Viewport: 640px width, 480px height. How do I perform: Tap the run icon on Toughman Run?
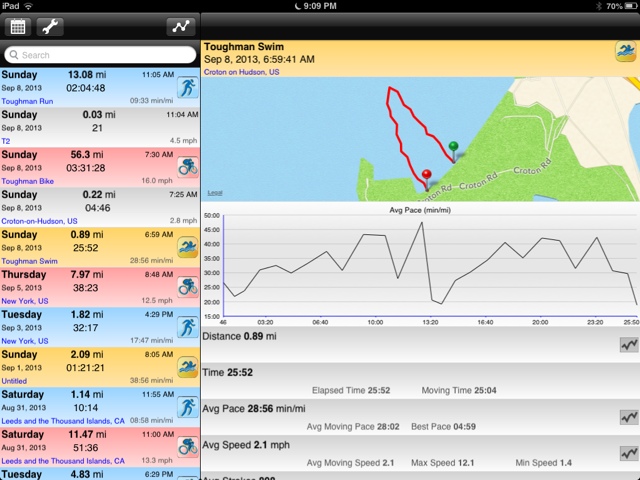188,87
